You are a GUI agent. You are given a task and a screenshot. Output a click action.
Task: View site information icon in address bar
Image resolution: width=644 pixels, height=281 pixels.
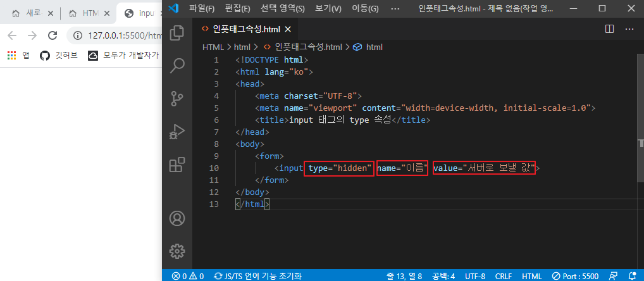tap(78, 35)
